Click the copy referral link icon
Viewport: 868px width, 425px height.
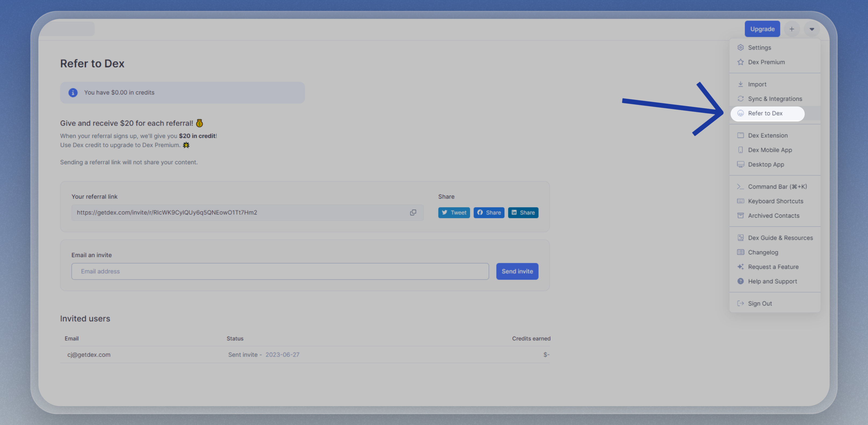click(413, 213)
